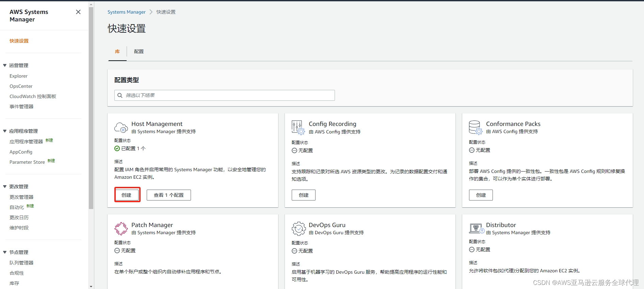
Task: Click Conformance Packs 无配置 status icon
Action: tap(472, 150)
